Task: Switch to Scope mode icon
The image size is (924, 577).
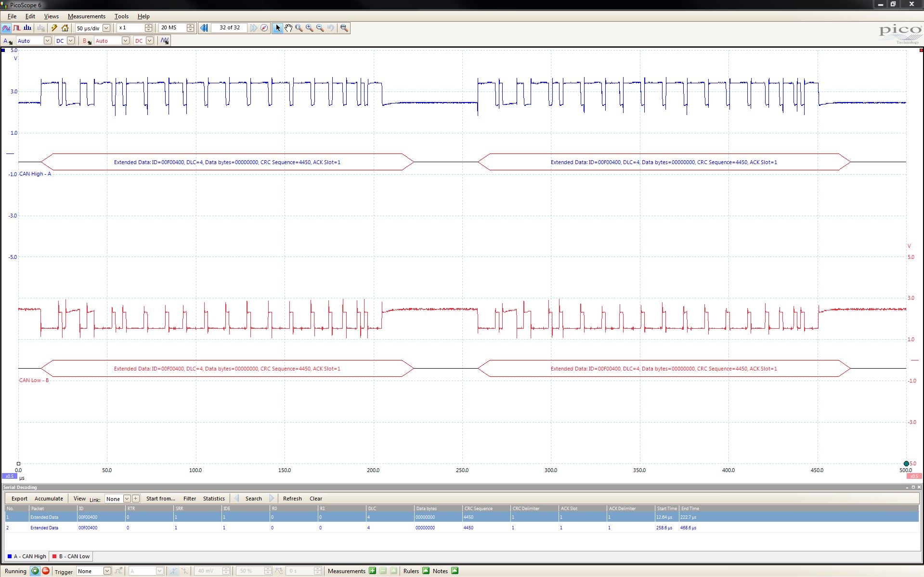Action: coord(6,28)
